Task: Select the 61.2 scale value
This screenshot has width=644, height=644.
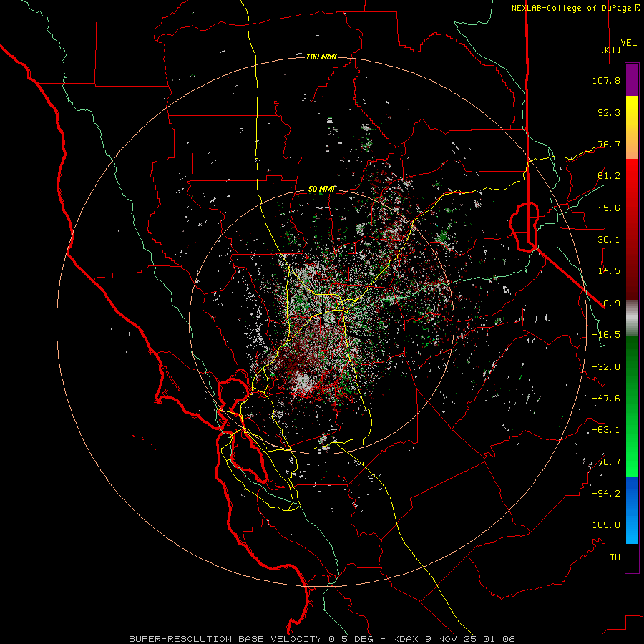Action: pos(609,176)
